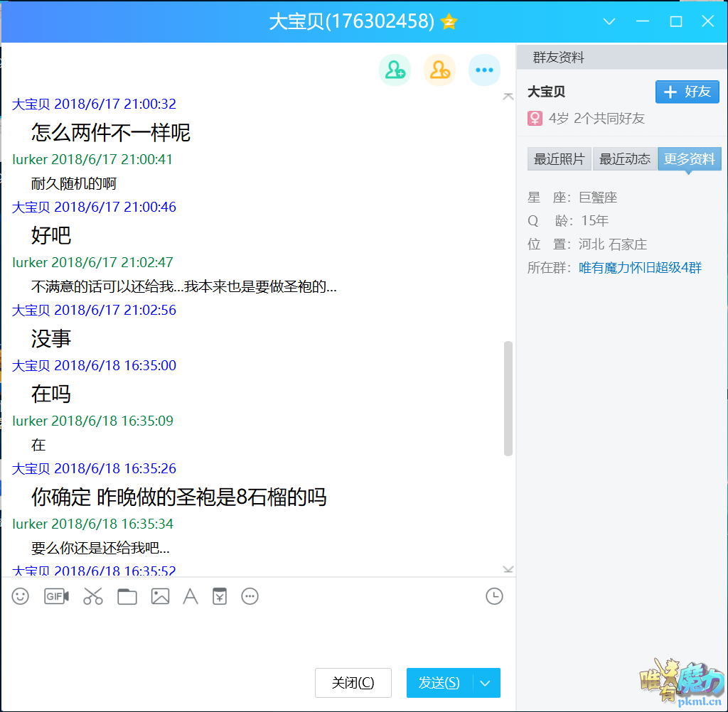Screen dimensions: 728x712
Task: Click the GIF animation recording icon
Action: pyautogui.click(x=56, y=596)
